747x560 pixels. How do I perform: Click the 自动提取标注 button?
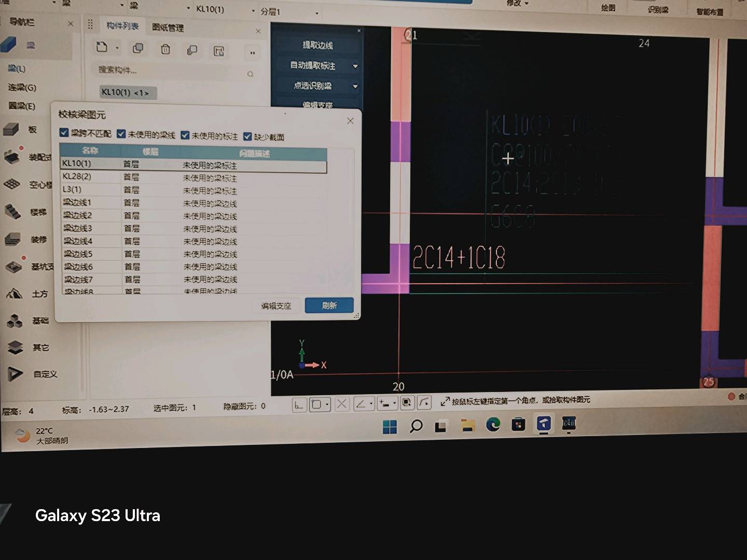pyautogui.click(x=313, y=65)
